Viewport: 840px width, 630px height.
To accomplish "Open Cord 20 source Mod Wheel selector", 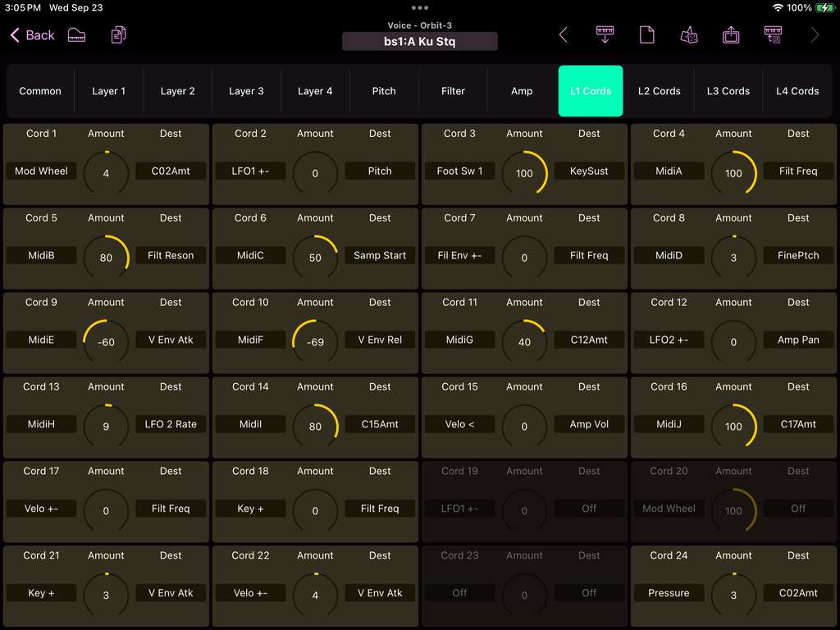I will tap(669, 509).
